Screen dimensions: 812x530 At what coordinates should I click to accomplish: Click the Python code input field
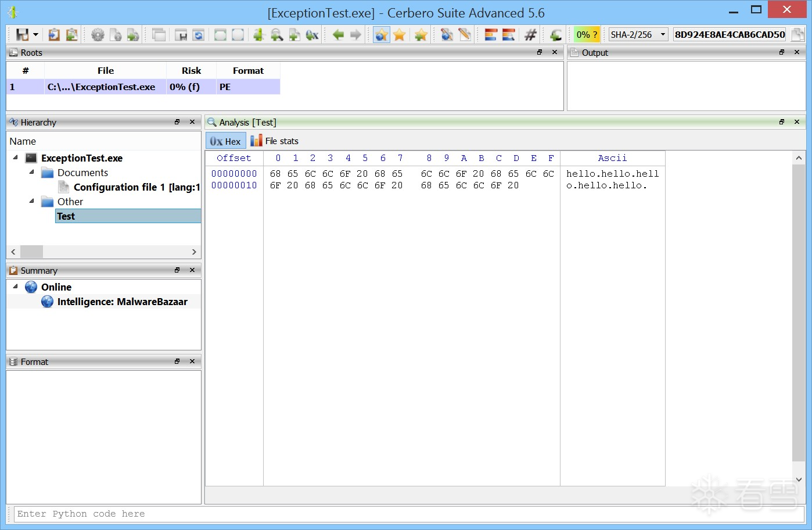[x=409, y=514]
